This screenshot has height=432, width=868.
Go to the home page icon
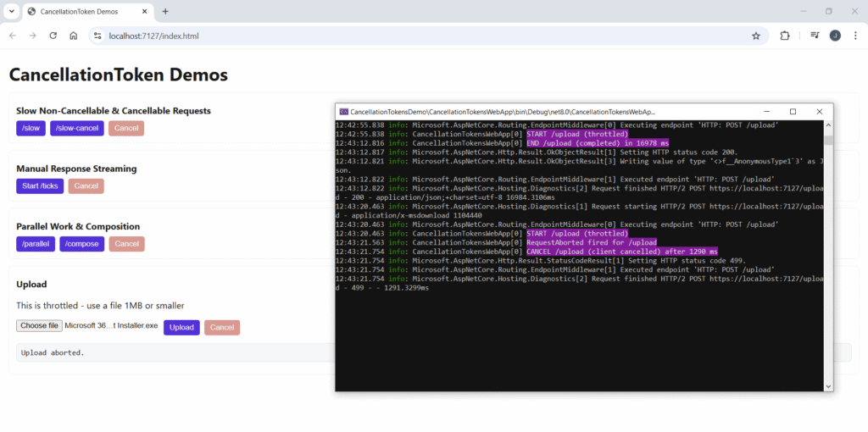click(x=73, y=36)
